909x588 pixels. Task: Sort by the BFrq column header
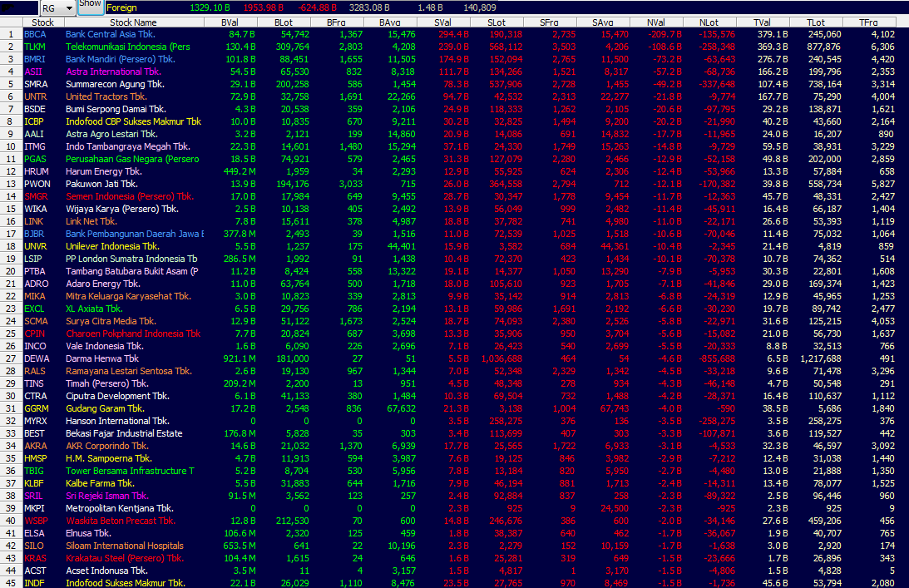tap(336, 22)
